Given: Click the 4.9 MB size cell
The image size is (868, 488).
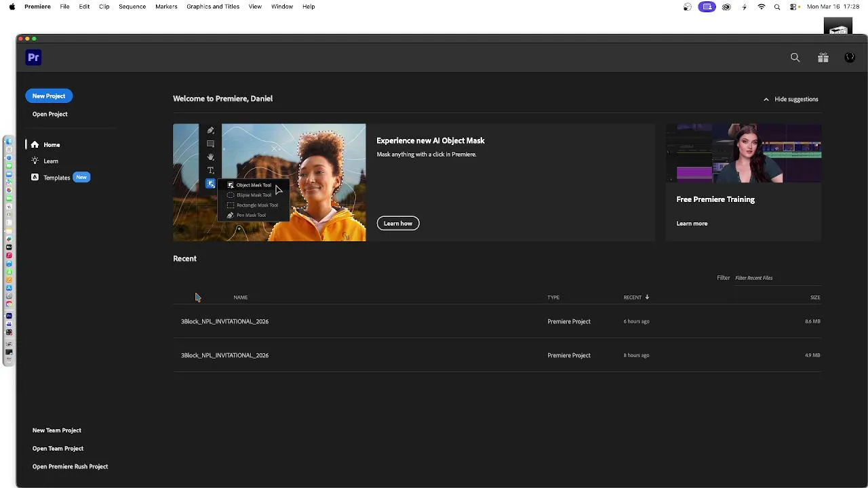Looking at the screenshot, I should click(x=812, y=355).
